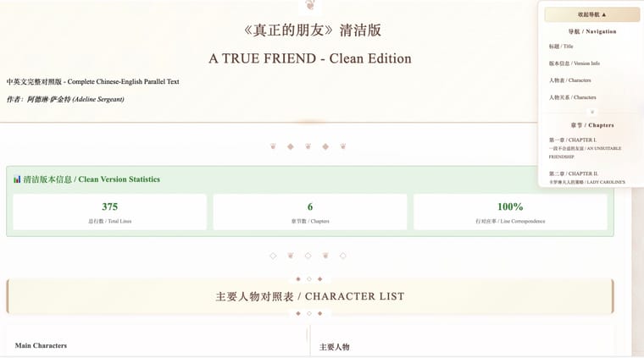
Task: Collapse the navigation panel with 收起导航 button
Action: [x=591, y=14]
